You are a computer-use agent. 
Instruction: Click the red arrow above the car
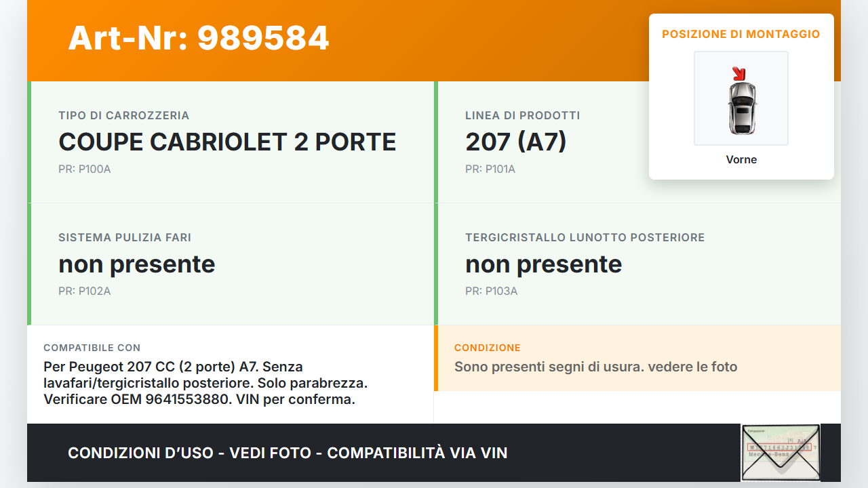click(738, 73)
